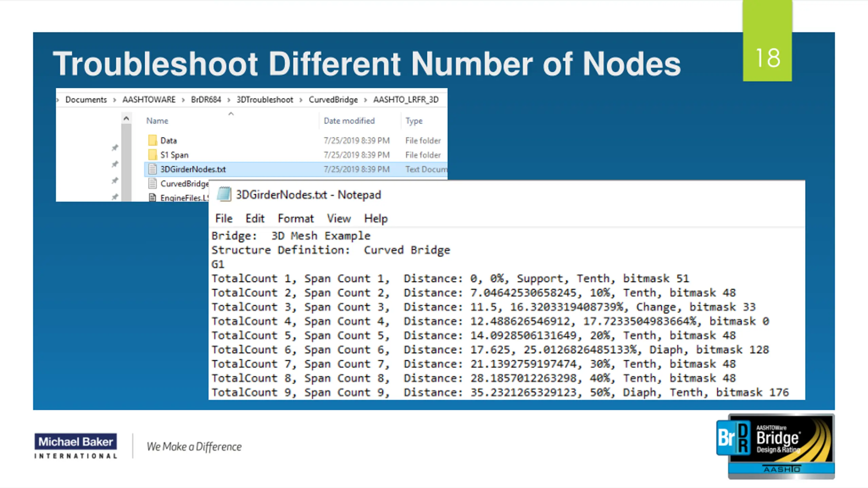
Task: Click the pin icon beside the Data row
Action: 115,148
